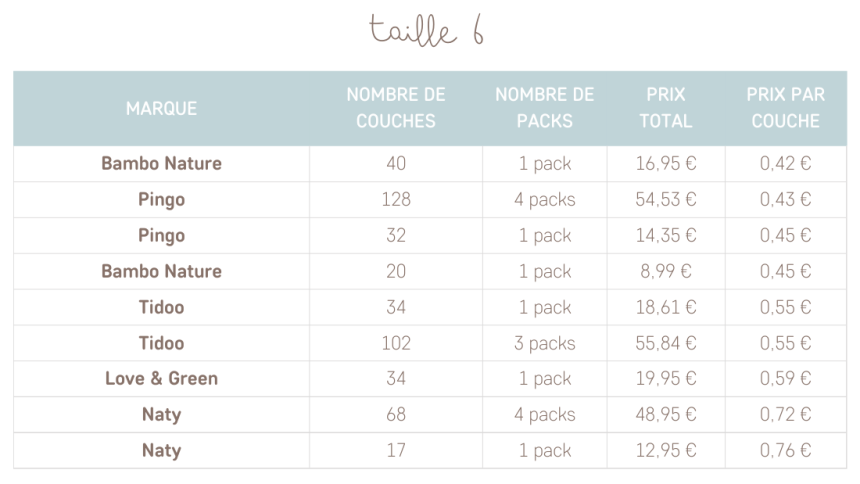This screenshot has width=860, height=484.
Task: Select the 19,95 € price cell
Action: tap(666, 379)
